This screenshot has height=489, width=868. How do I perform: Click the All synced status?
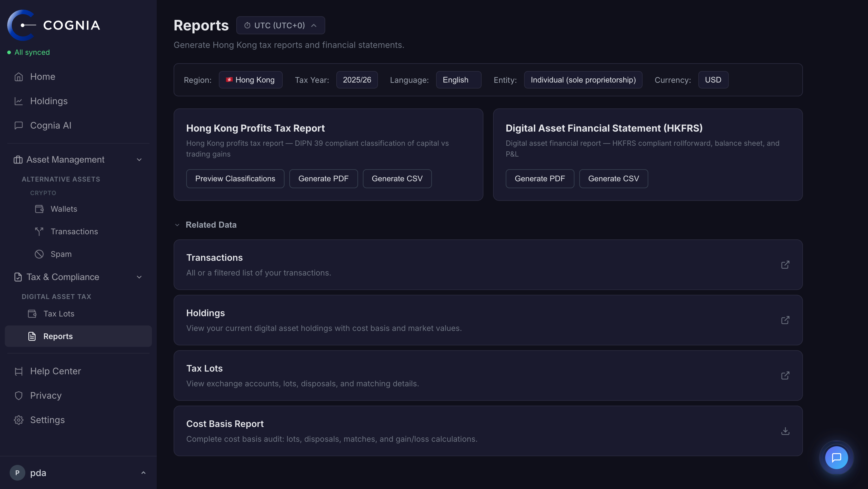[x=29, y=52]
